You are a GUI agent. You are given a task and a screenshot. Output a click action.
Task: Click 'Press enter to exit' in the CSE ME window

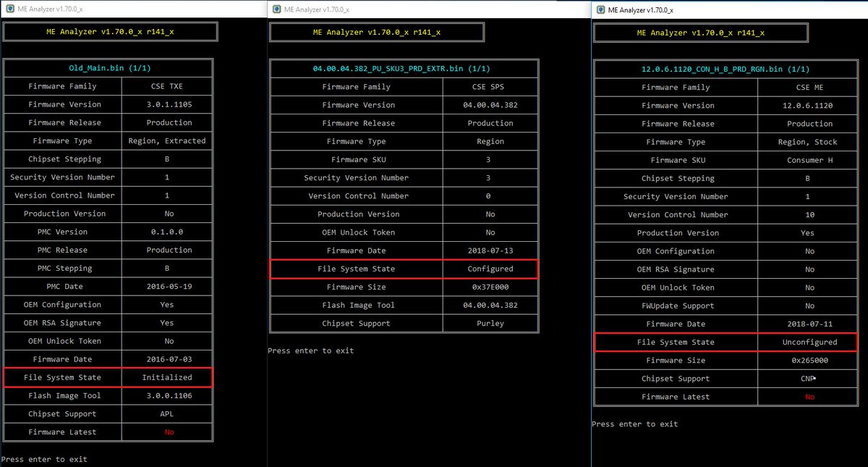click(635, 424)
